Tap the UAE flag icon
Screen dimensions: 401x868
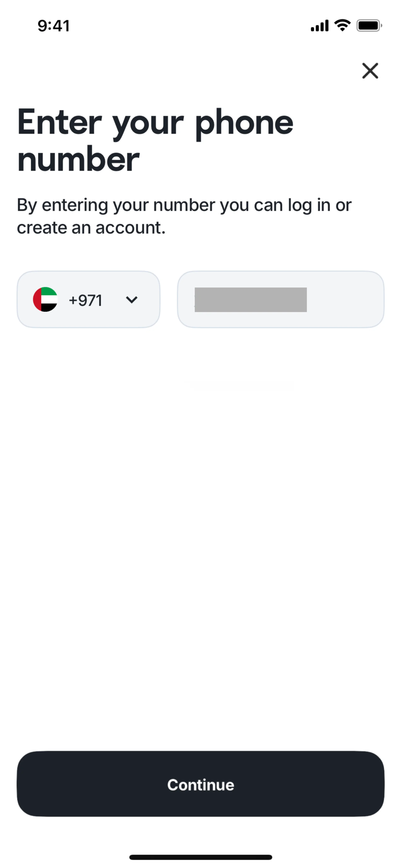(x=45, y=299)
